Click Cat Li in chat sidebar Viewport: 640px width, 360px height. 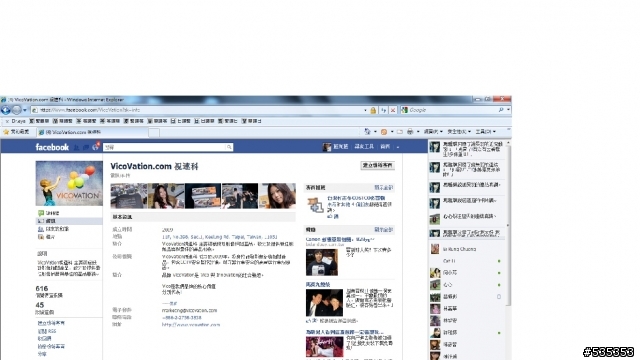(449, 261)
